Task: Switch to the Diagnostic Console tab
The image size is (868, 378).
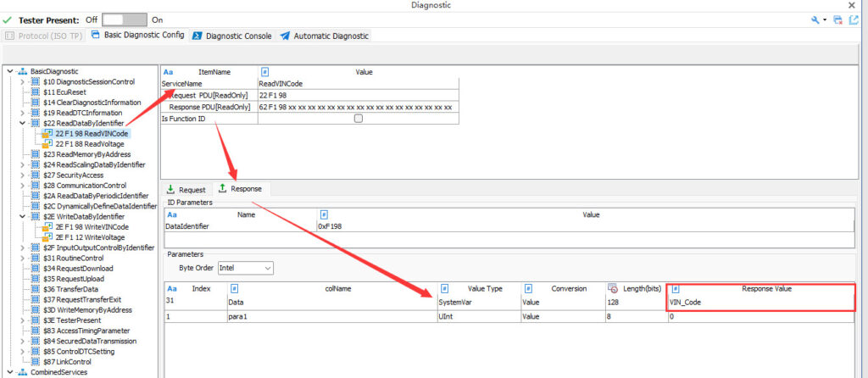Action: [x=232, y=36]
